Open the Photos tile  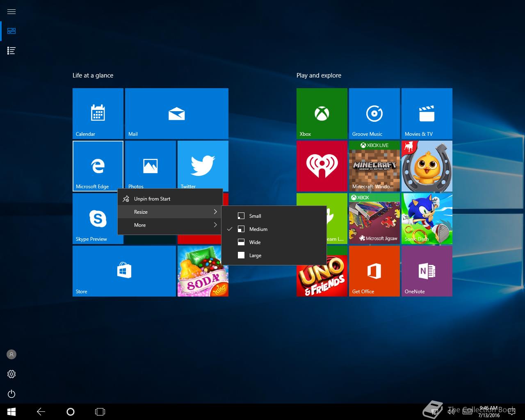pyautogui.click(x=151, y=164)
